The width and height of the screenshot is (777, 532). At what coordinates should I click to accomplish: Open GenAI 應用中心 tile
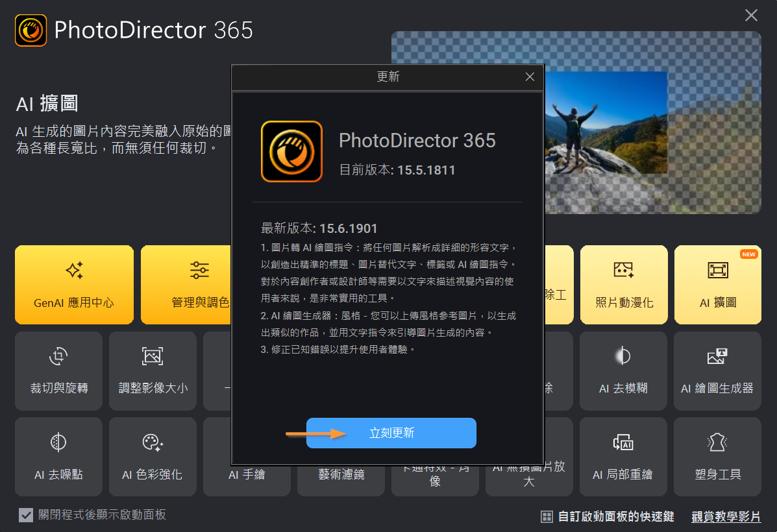tap(75, 285)
